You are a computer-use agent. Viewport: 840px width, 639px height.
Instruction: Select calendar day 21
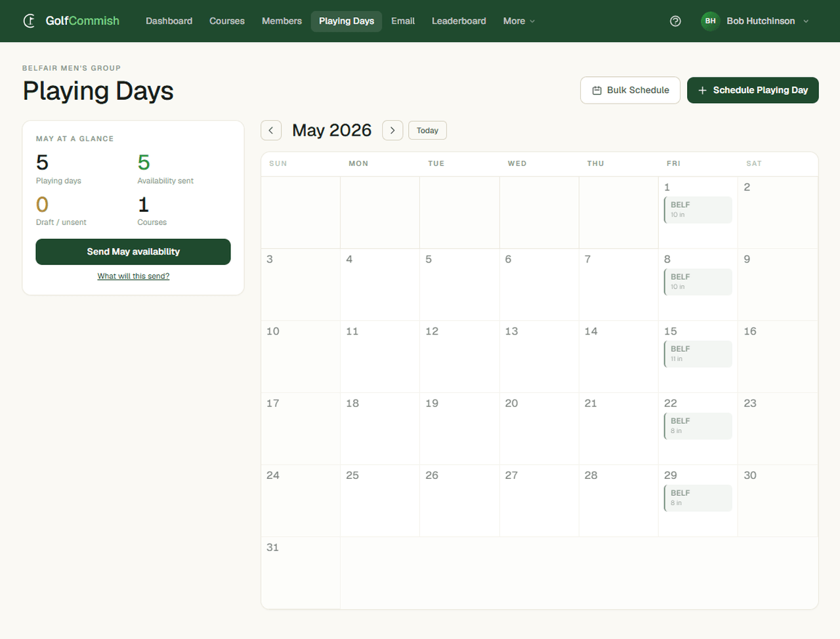click(x=619, y=429)
